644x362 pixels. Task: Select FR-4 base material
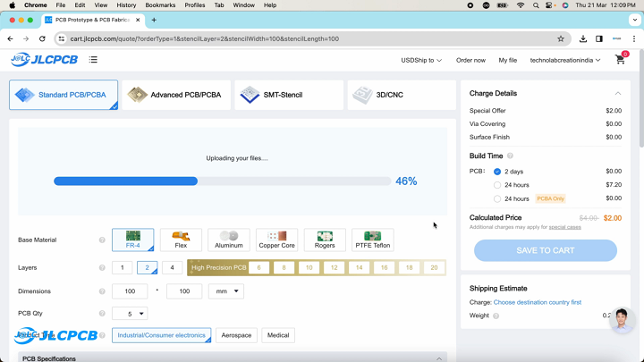(132, 240)
